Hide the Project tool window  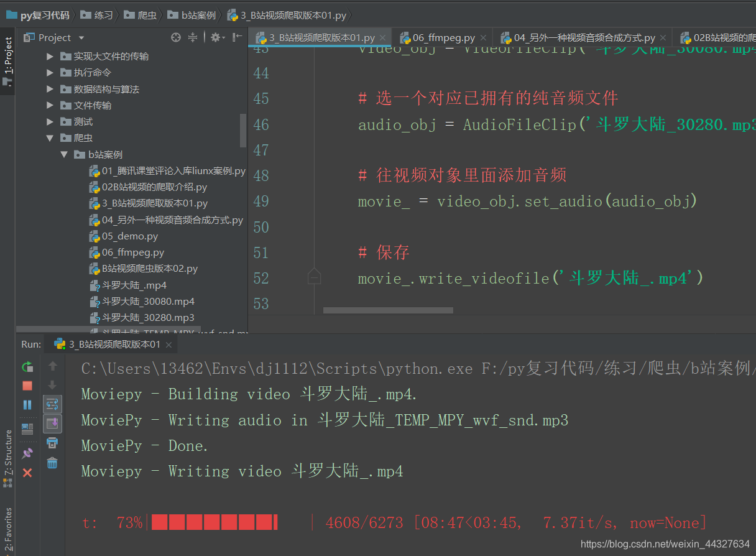[237, 37]
